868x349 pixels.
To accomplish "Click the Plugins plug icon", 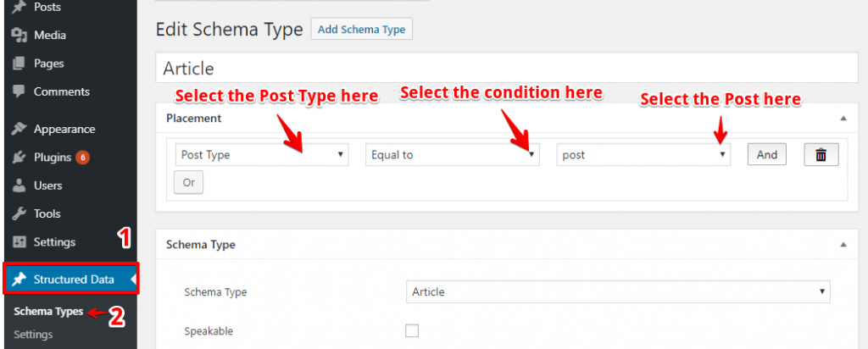I will [19, 158].
